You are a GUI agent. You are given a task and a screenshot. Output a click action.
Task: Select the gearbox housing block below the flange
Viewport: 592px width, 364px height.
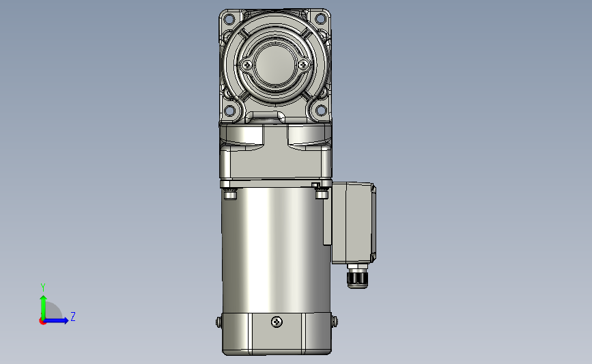(276, 152)
